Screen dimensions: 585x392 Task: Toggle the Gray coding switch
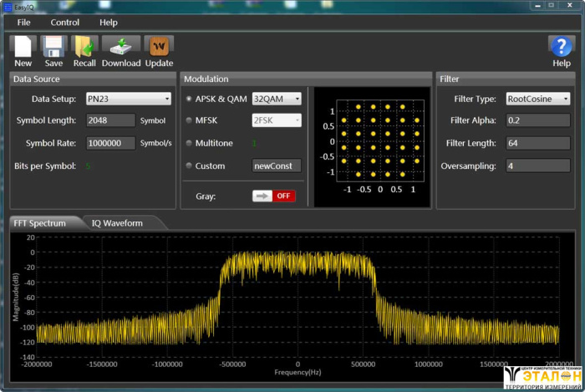pyautogui.click(x=273, y=196)
